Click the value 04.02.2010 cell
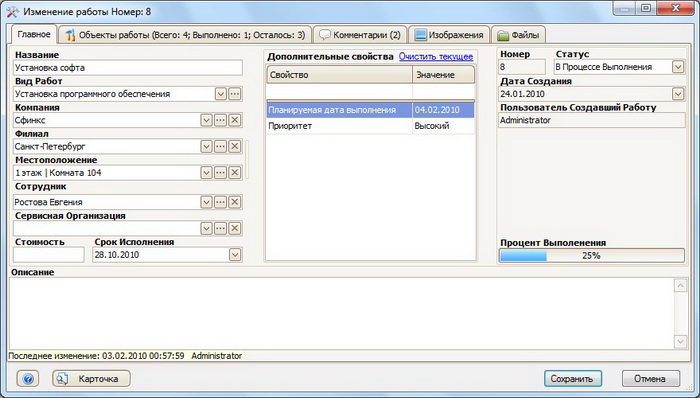 (x=443, y=110)
